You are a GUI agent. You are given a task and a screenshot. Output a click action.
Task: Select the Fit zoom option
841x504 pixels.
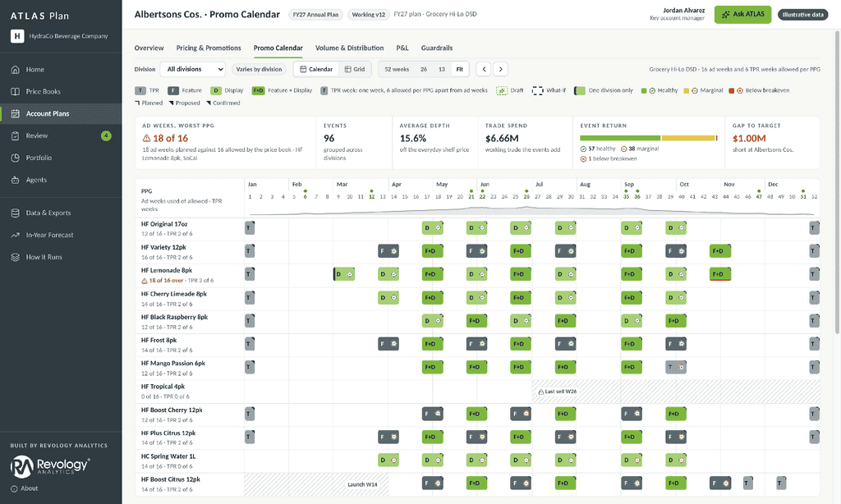460,69
